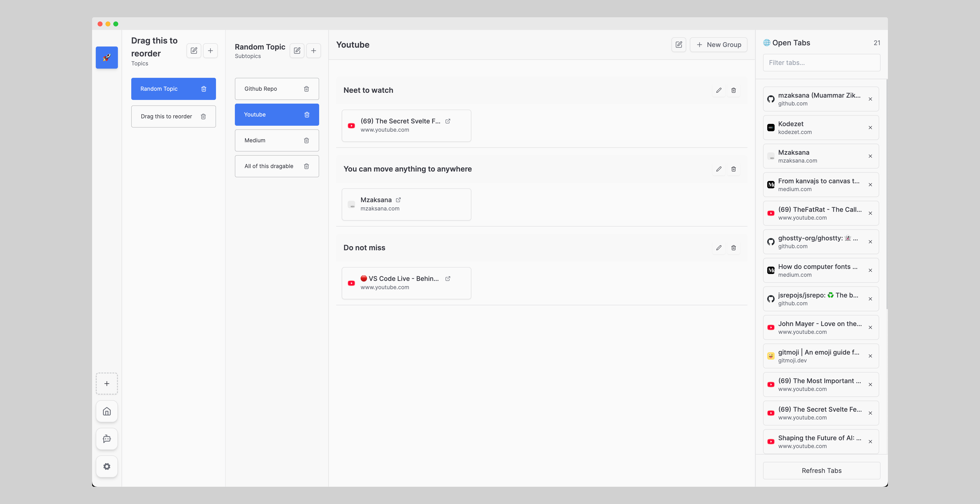Close Secret Svelte Fe open tab
This screenshot has height=504, width=980.
click(870, 413)
